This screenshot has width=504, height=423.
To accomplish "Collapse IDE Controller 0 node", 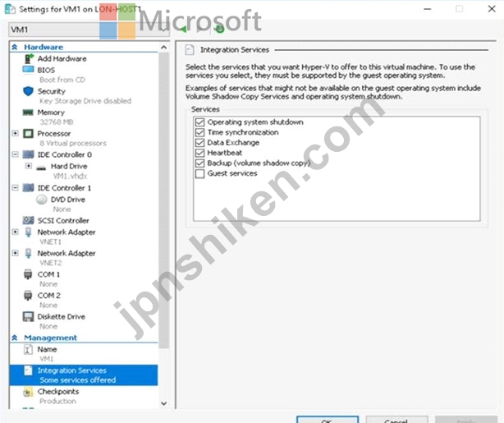I will (x=15, y=154).
